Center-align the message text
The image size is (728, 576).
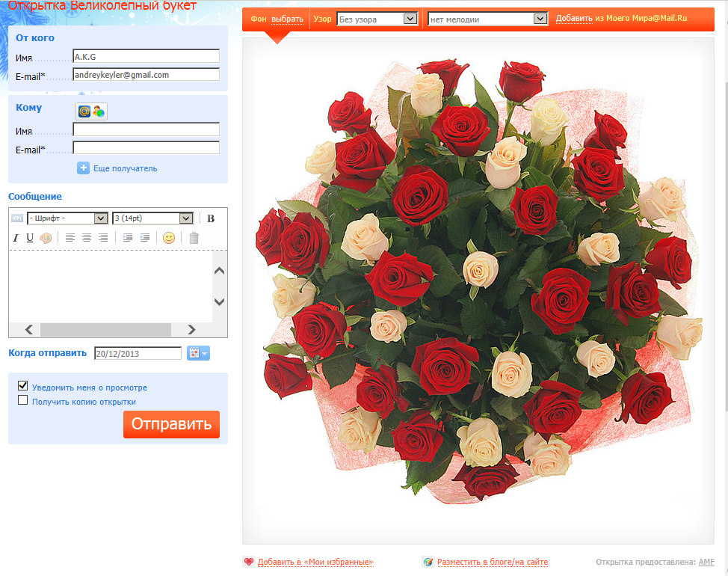(87, 238)
